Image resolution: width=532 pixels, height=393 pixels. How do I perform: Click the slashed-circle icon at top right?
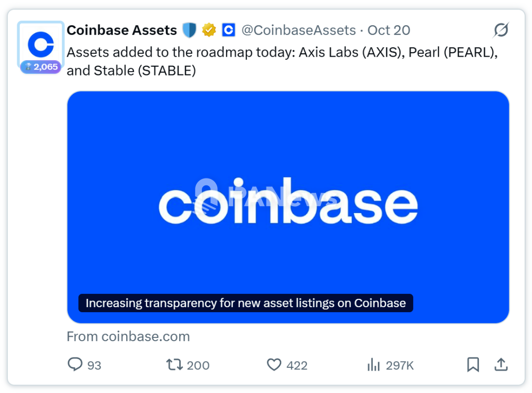coord(501,30)
